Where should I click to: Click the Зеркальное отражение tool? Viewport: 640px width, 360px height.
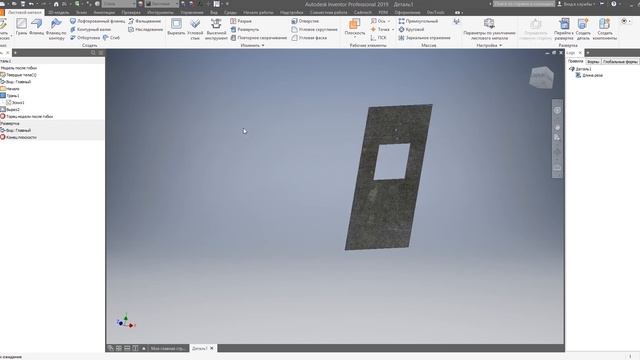coord(424,38)
